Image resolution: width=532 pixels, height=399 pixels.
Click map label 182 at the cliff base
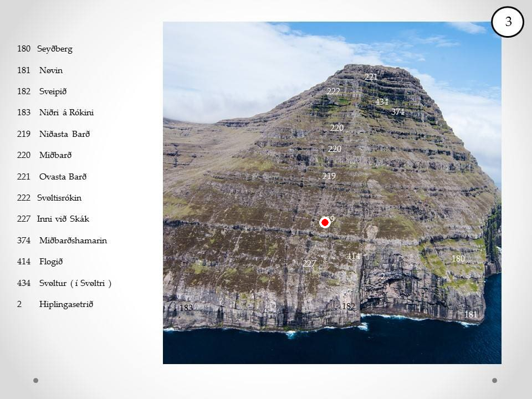pyautogui.click(x=349, y=306)
